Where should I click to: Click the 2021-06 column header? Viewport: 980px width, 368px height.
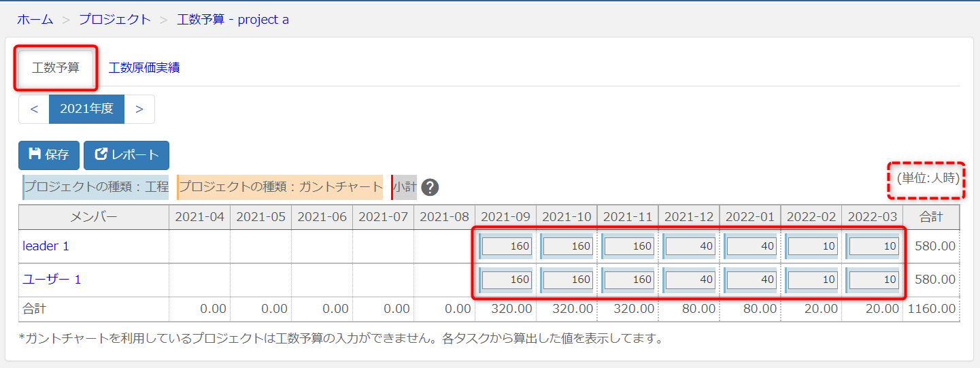click(322, 217)
